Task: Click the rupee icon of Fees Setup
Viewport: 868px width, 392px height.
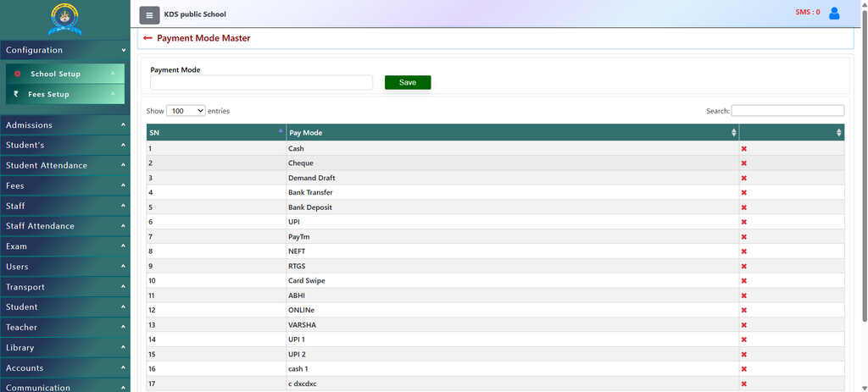Action: (16, 94)
